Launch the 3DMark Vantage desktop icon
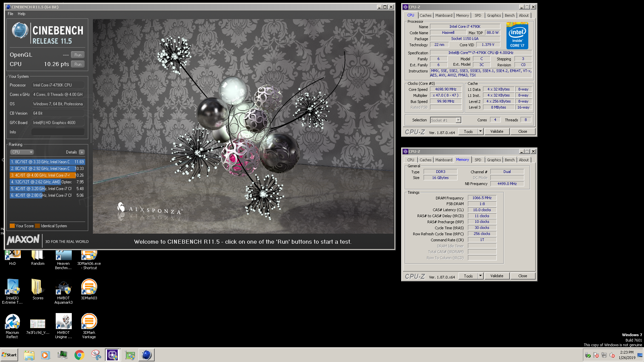 [x=89, y=326]
